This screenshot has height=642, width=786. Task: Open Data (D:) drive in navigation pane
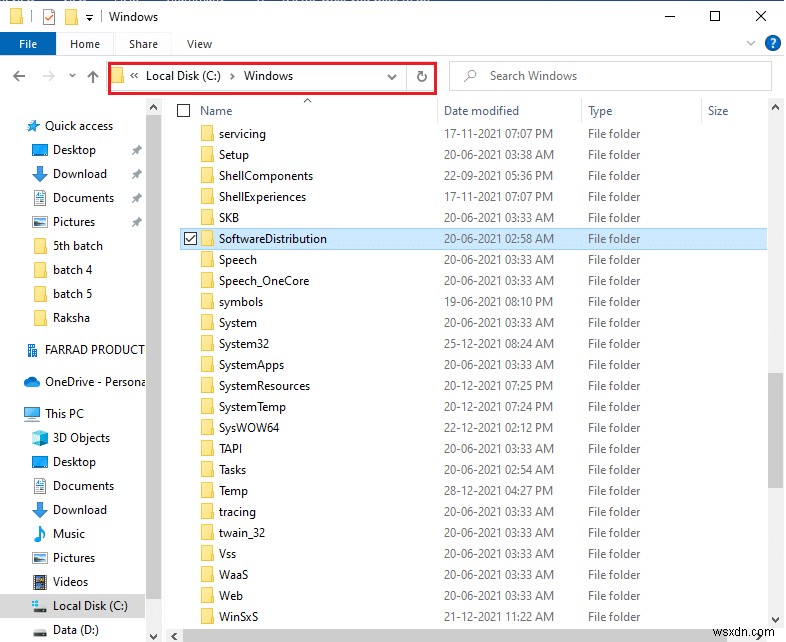pyautogui.click(x=76, y=630)
